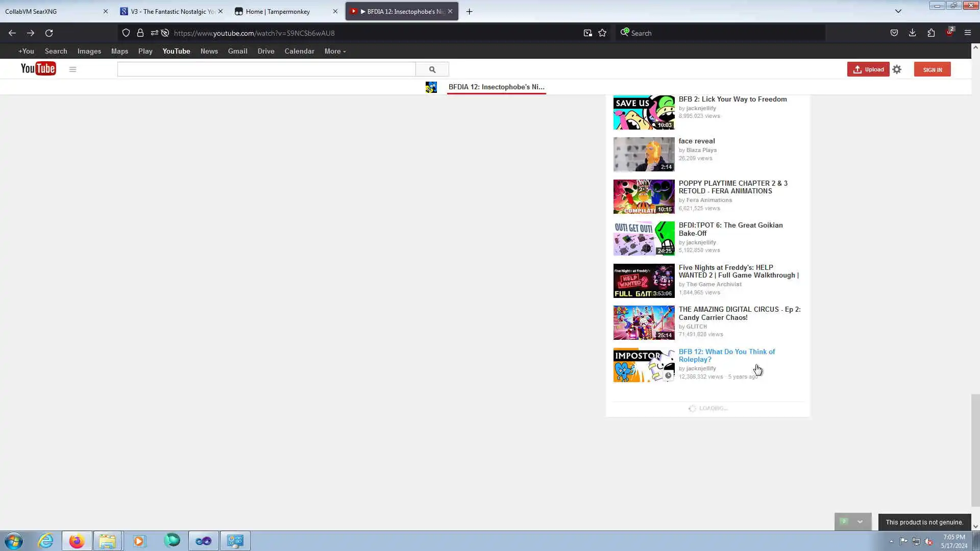
Task: Open THE AMAZING DIGITAL CIRCUS video thumbnail
Action: coord(644,323)
